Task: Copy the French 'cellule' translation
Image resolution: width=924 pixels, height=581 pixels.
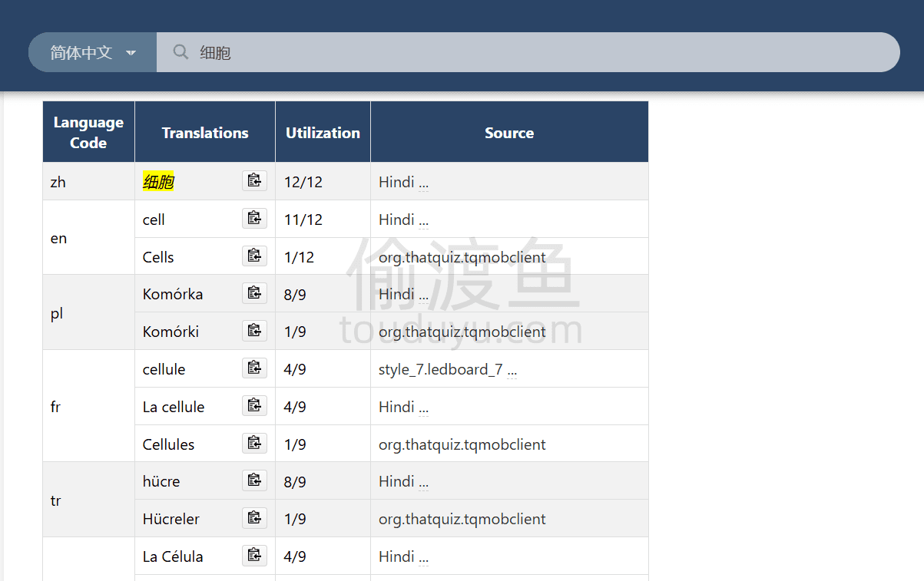Action: (254, 368)
